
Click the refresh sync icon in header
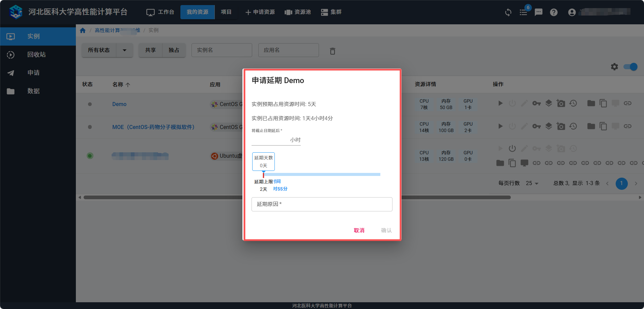click(x=508, y=12)
